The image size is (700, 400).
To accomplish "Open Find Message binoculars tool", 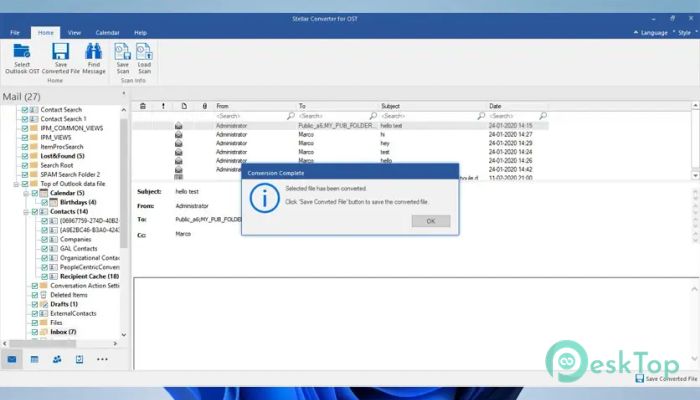I will (x=94, y=58).
